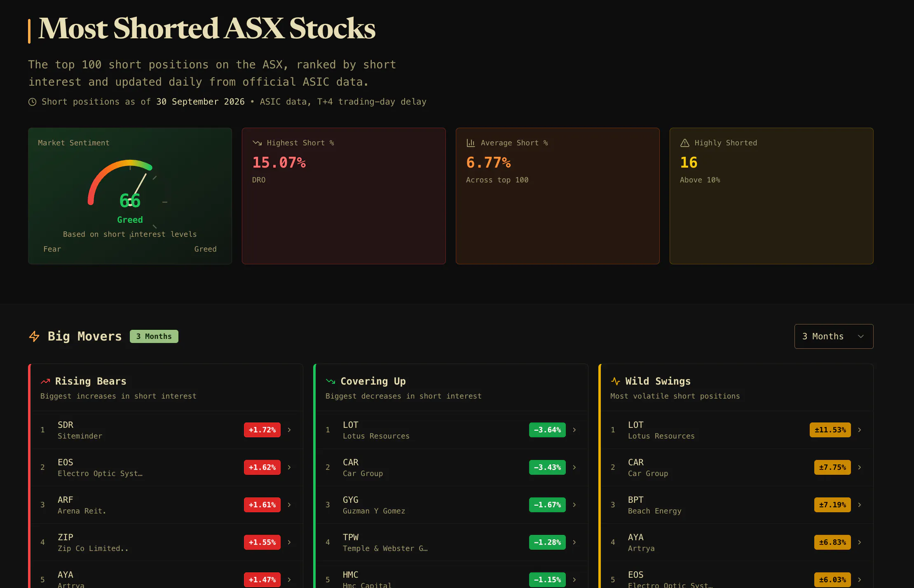Click the Above 10% caption
The width and height of the screenshot is (914, 588).
(x=700, y=180)
